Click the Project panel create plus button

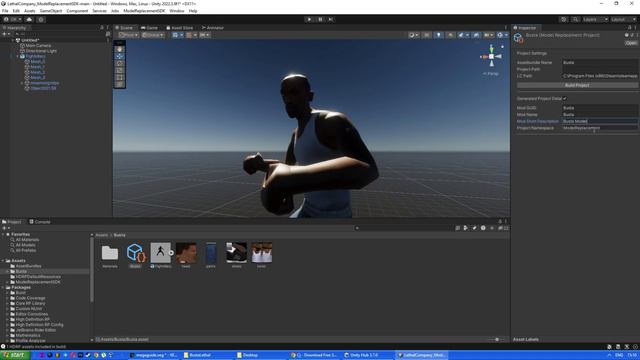coord(5,228)
